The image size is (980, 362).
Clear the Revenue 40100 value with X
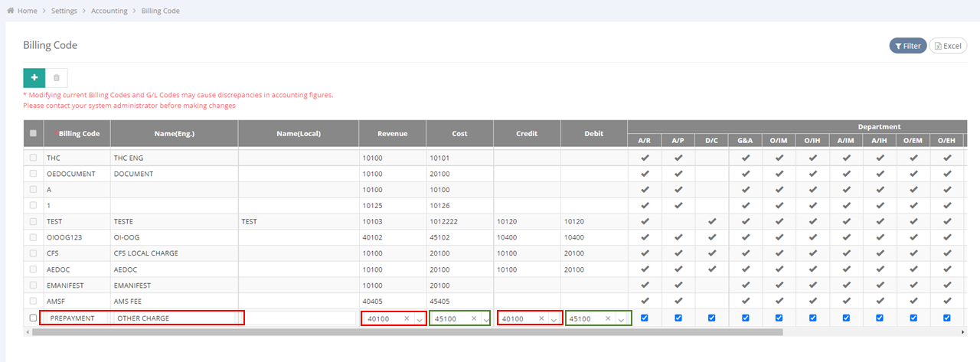click(x=407, y=318)
